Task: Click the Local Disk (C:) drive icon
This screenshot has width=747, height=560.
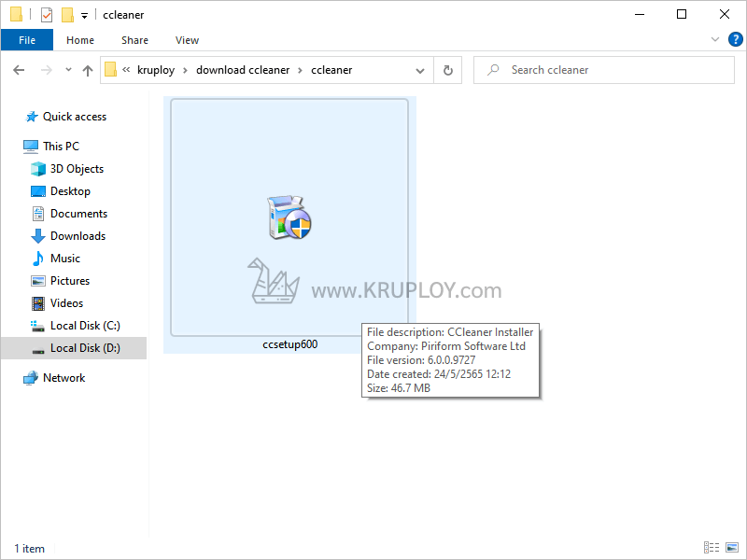Action: (x=37, y=326)
